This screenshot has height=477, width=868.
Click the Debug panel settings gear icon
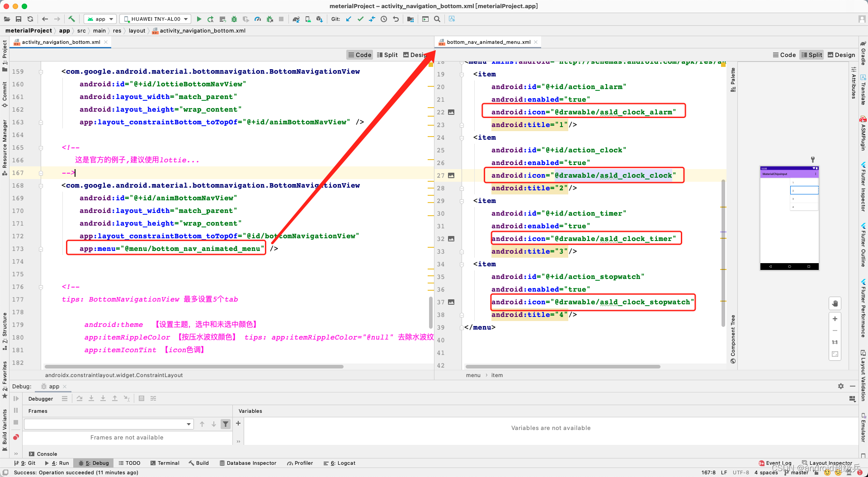(841, 386)
